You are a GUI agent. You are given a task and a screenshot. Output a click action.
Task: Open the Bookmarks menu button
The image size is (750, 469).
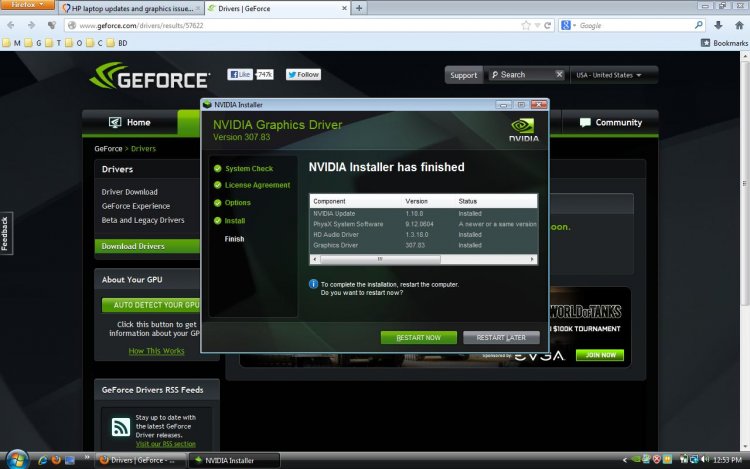[x=724, y=43]
